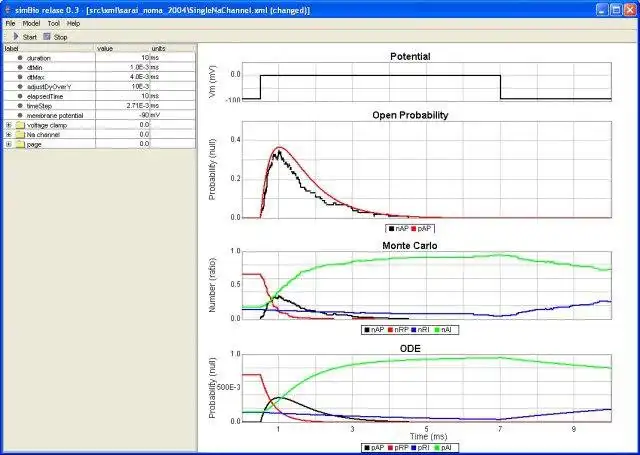Click the red pRP swatch in ODE legend

pos(391,448)
